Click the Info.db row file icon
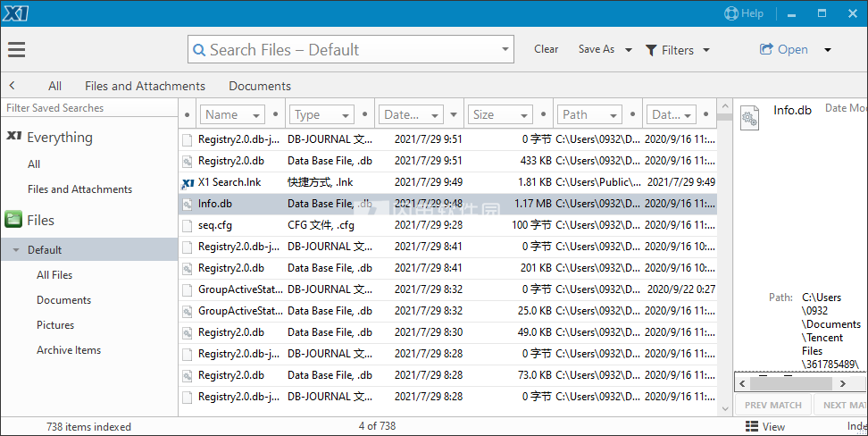This screenshot has height=436, width=868. 188,204
